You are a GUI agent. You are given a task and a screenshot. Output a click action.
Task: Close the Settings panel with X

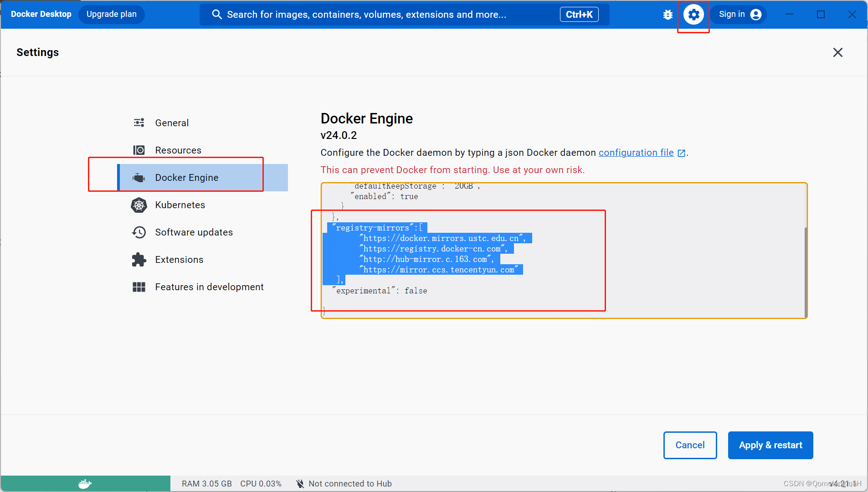pyautogui.click(x=838, y=52)
